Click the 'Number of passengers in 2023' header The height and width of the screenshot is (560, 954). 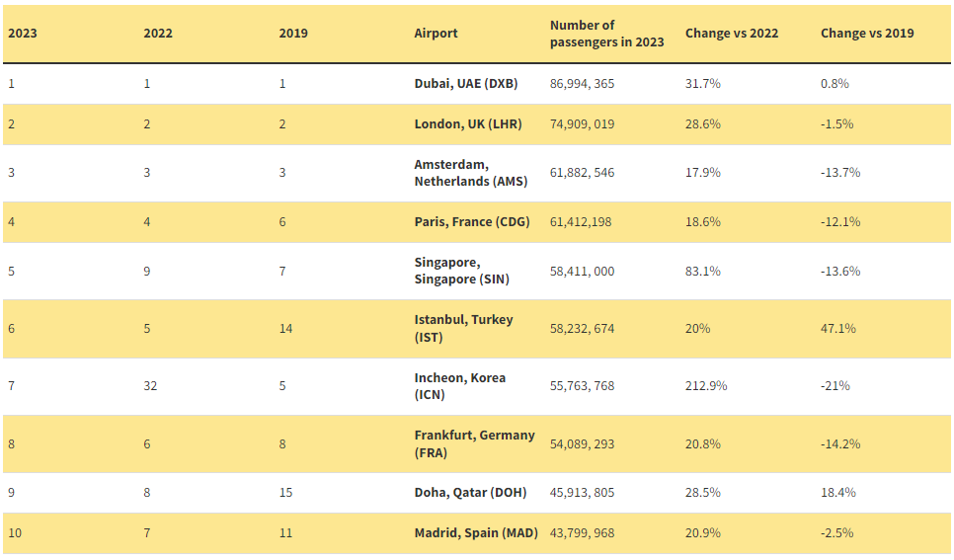(x=606, y=34)
